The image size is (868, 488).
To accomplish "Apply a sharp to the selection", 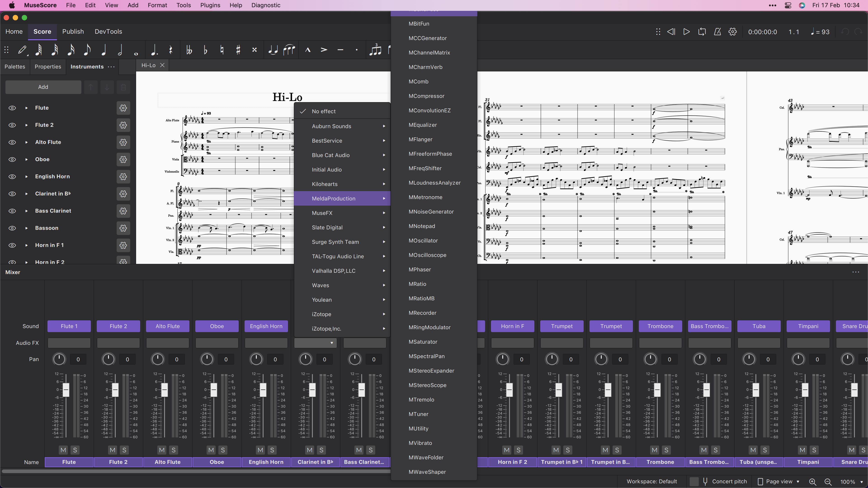I will click(x=238, y=50).
